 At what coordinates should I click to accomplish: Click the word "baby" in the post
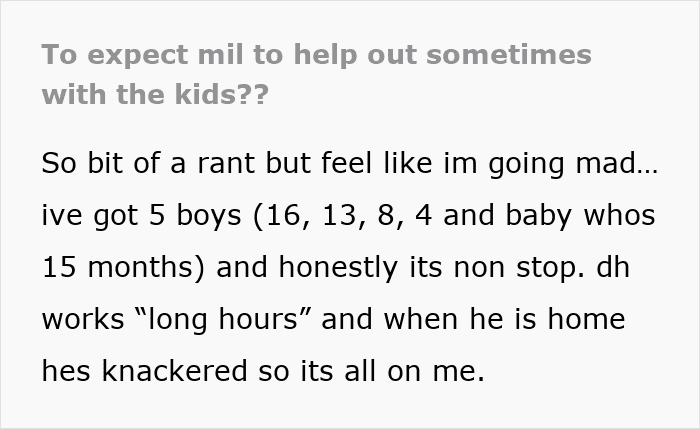click(x=558, y=216)
